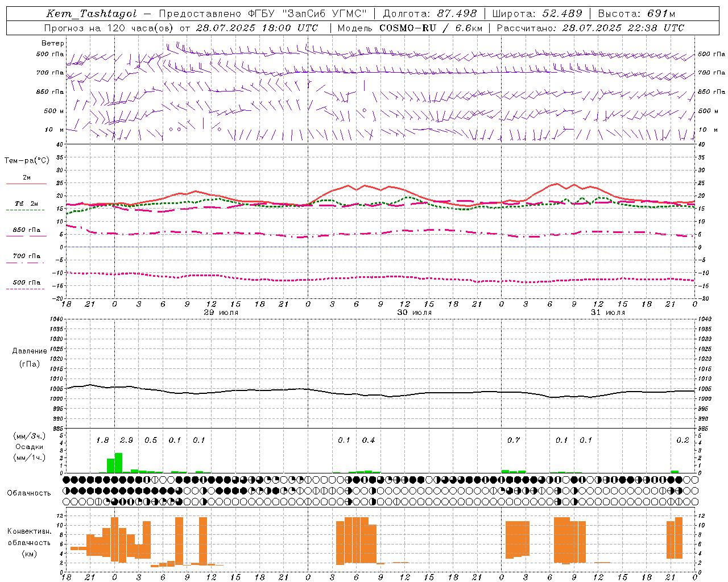
Task: Click the "30 июля" date label
Action: pyautogui.click(x=414, y=313)
